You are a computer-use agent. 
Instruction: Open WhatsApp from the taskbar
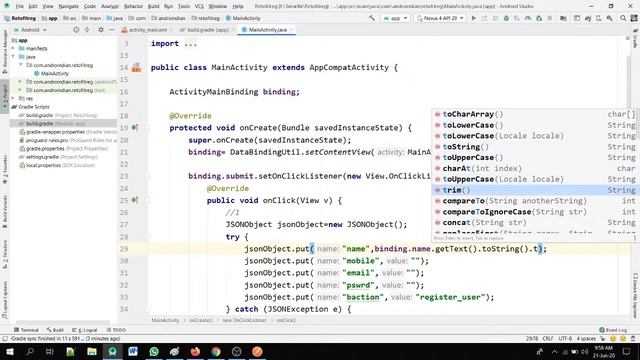click(154, 351)
